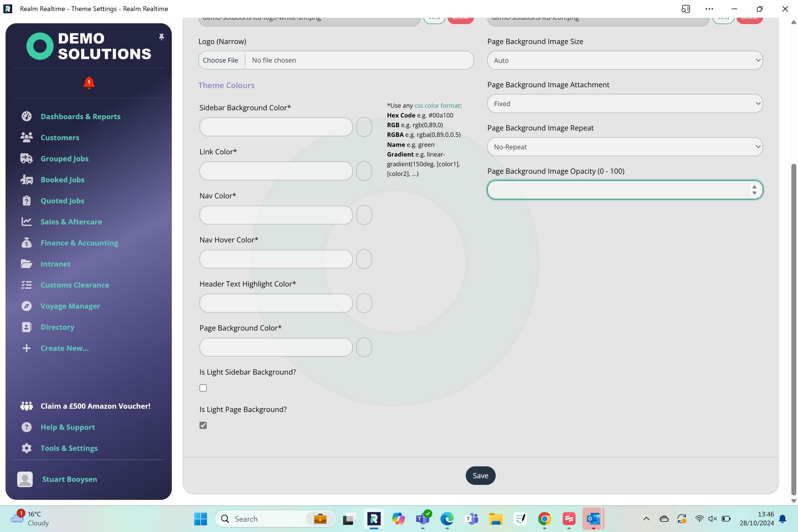Click the Save button
Viewport: 798px width, 532px height.
pos(480,475)
